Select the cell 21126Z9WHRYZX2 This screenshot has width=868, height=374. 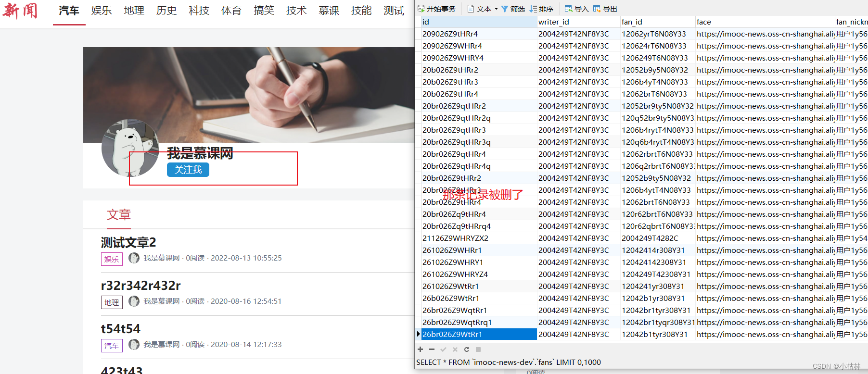tap(479, 238)
